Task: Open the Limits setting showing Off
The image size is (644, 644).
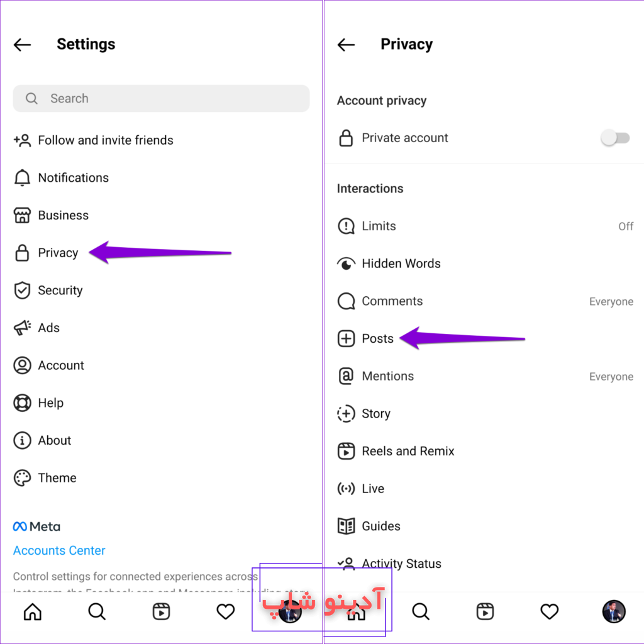Action: tap(485, 226)
